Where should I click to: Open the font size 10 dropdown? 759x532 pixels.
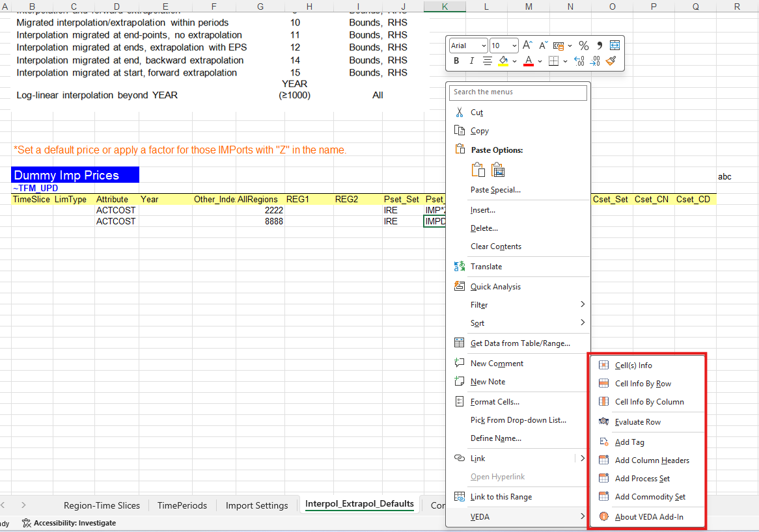[514, 46]
